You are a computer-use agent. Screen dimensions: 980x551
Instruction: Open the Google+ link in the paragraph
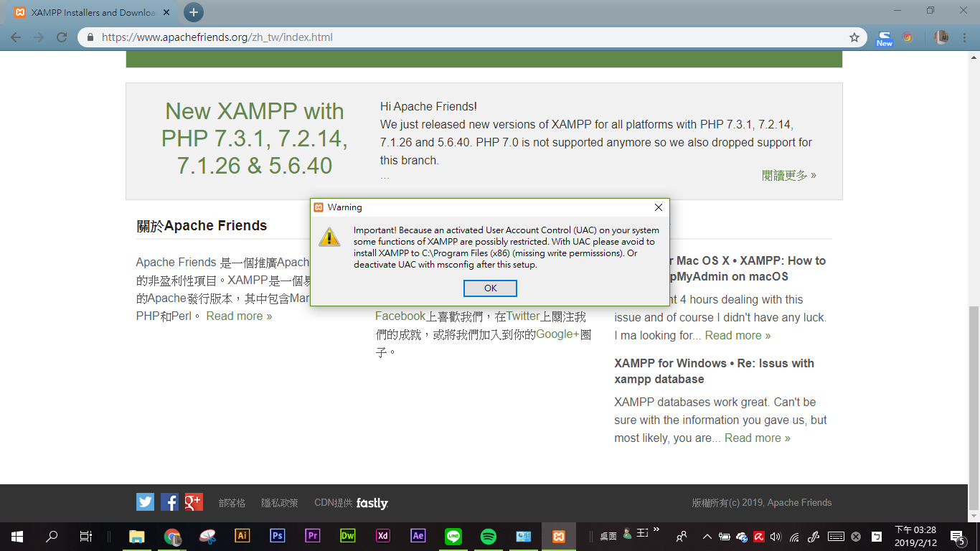(557, 334)
